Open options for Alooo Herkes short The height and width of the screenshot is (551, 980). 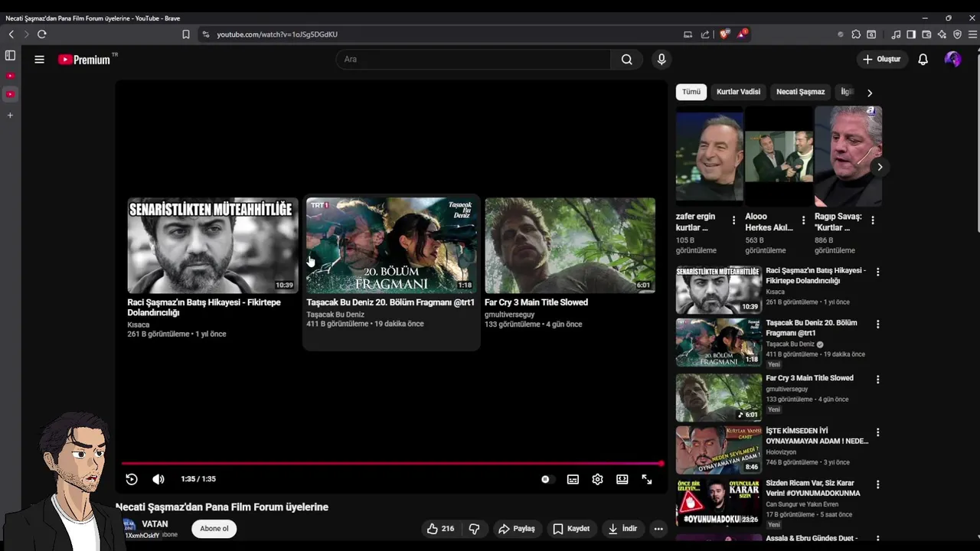[x=803, y=220]
